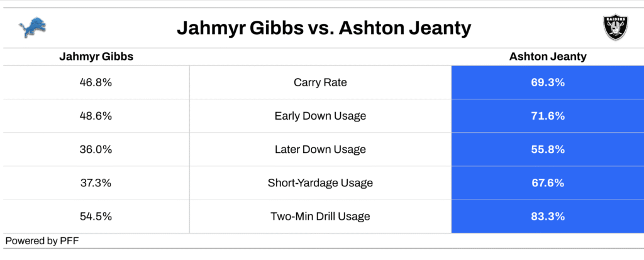Viewport: 644px width, 260px height.
Task: Select the Later Down Usage label
Action: pyautogui.click(x=320, y=149)
